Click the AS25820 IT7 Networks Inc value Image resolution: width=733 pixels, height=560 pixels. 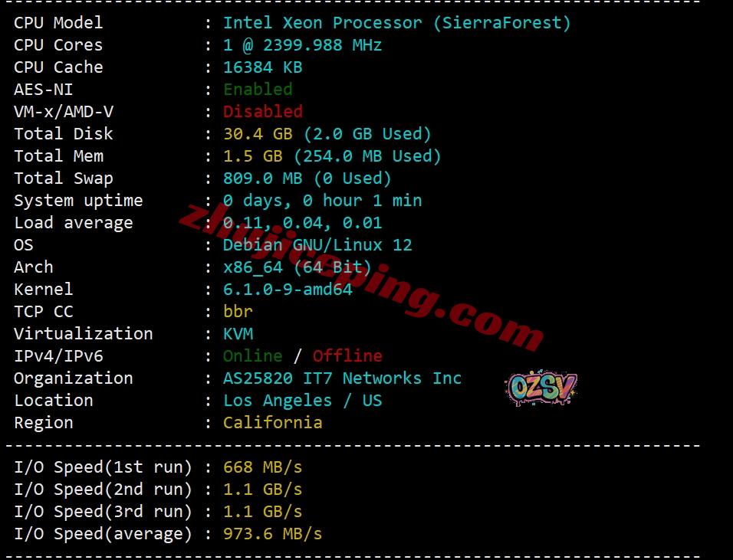coord(342,378)
